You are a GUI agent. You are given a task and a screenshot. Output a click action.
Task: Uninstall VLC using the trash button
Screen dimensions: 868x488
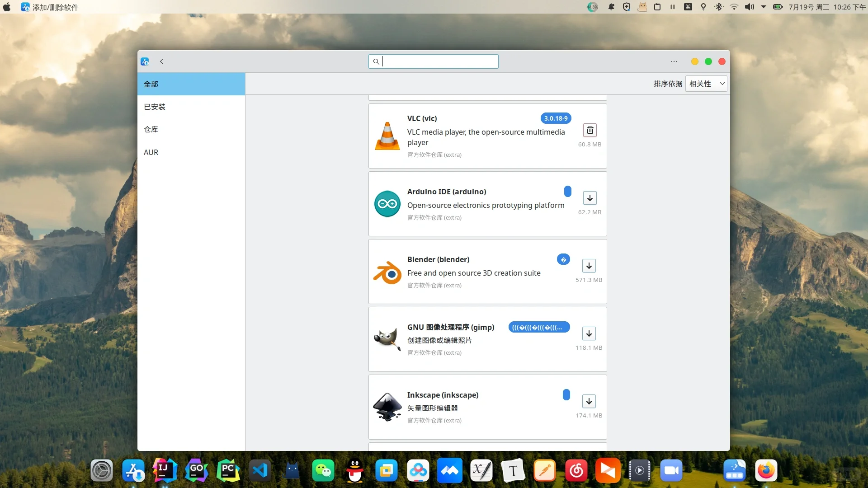(590, 130)
